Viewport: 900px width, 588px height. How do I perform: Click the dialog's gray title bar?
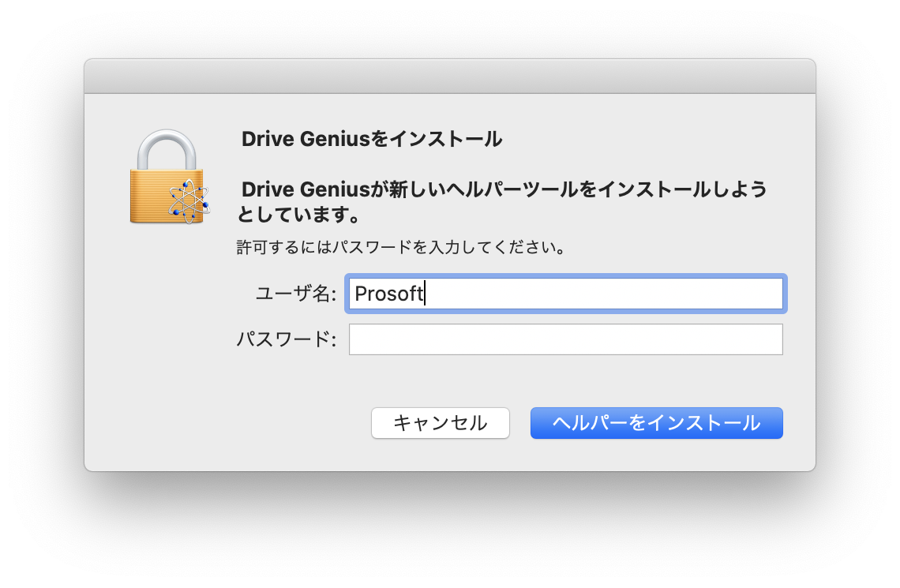tap(450, 77)
